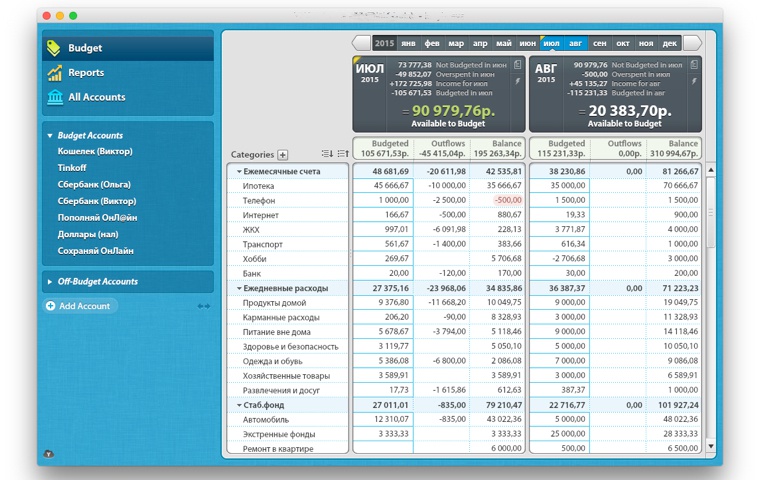Open the Reports section

pyautogui.click(x=85, y=73)
